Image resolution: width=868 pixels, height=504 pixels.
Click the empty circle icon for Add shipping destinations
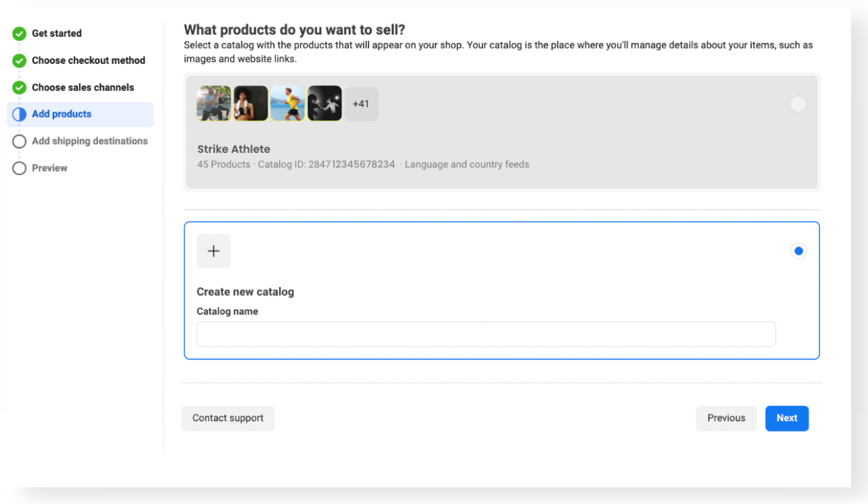(19, 141)
